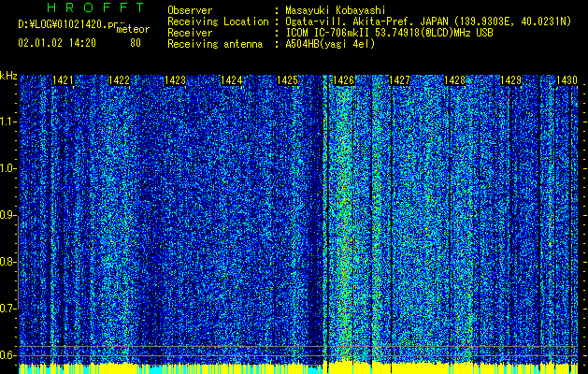Click observer name Masayuki Kobayashi
Screen dimensions: 588x374
pyautogui.click(x=336, y=10)
